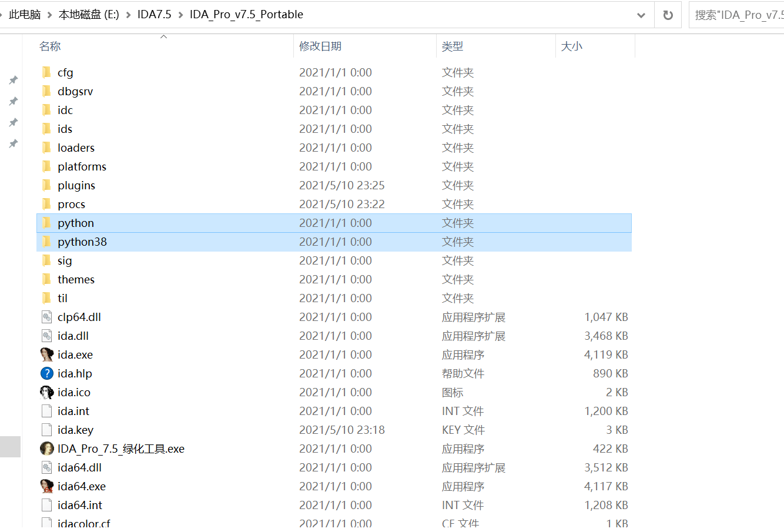Sort files by 类型 column

[x=453, y=46]
